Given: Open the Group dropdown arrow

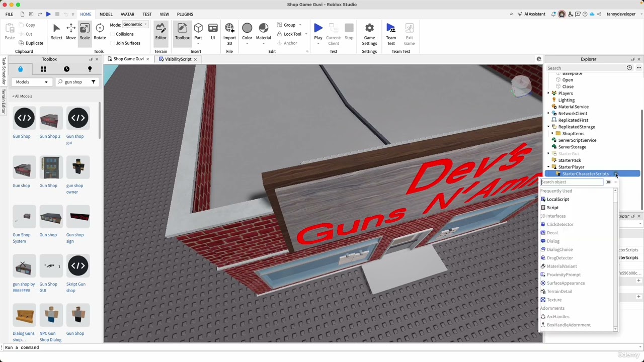Looking at the screenshot, I should click(300, 25).
